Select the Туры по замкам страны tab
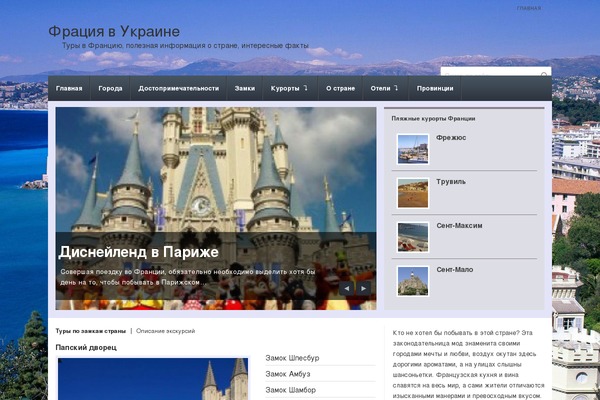 tap(91, 331)
